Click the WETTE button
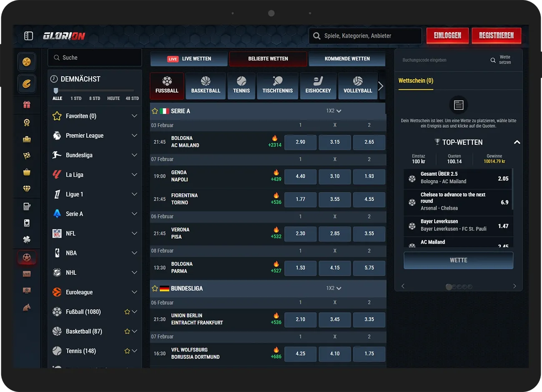The width and height of the screenshot is (542, 392). [458, 260]
